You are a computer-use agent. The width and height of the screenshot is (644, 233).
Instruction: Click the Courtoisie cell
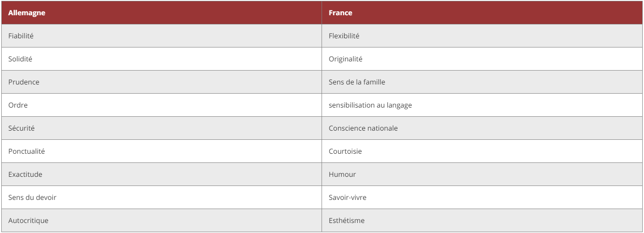[x=482, y=151]
